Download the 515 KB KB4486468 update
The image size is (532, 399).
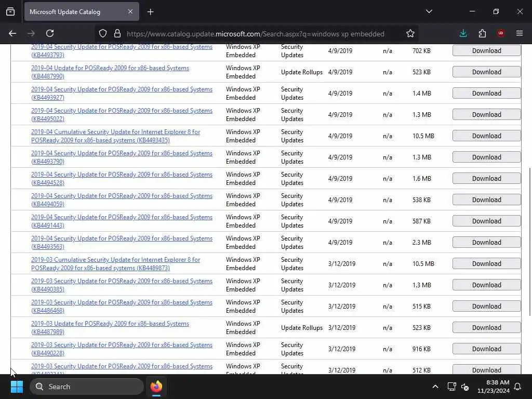[x=486, y=306]
